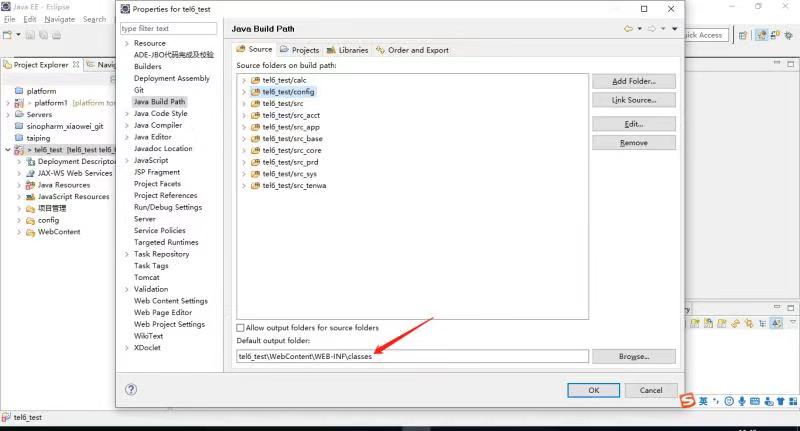Image resolution: width=800 pixels, height=431 pixels.
Task: Click the Deployment Descriptor icon
Action: (31, 162)
